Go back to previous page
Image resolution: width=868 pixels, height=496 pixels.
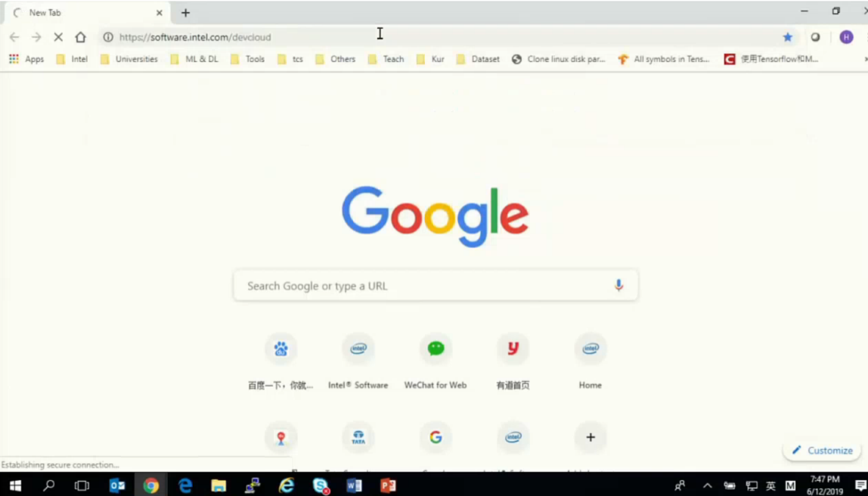(x=14, y=37)
